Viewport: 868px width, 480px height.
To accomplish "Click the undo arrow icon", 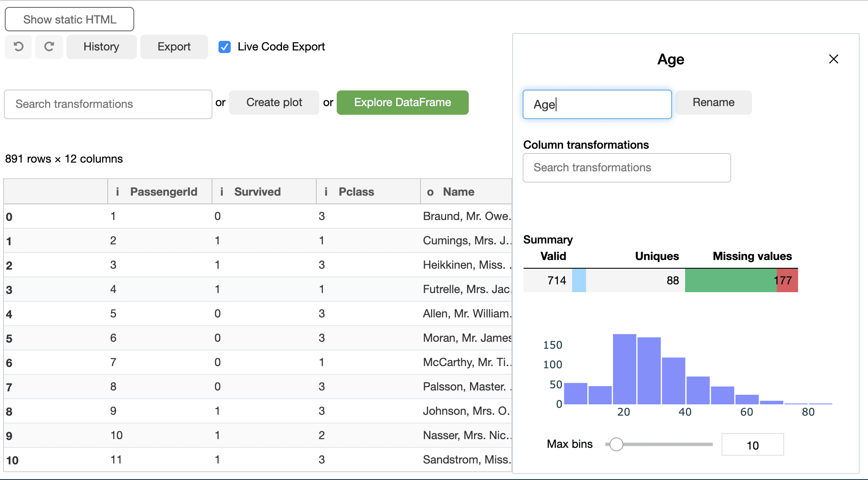I will pyautogui.click(x=18, y=47).
